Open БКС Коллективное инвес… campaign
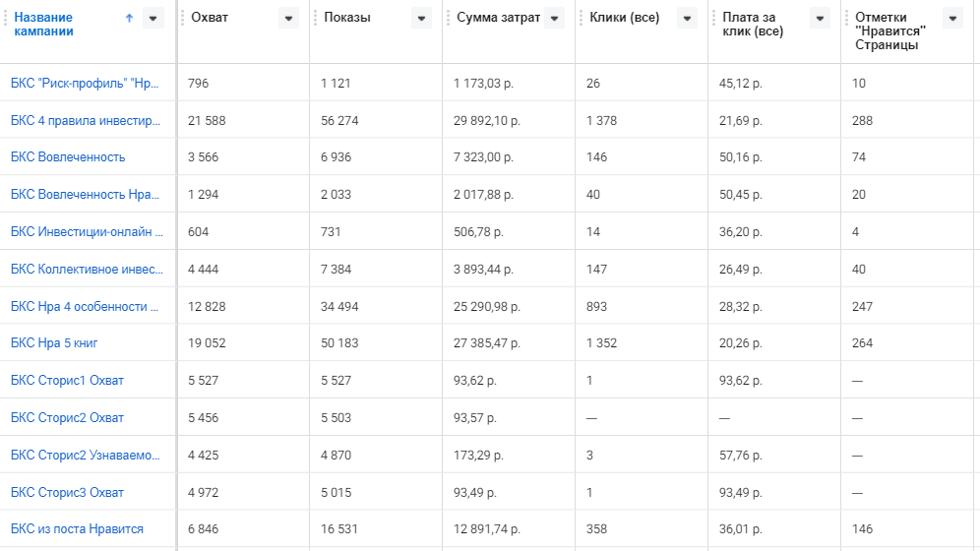This screenshot has height=551, width=980. coord(87,269)
